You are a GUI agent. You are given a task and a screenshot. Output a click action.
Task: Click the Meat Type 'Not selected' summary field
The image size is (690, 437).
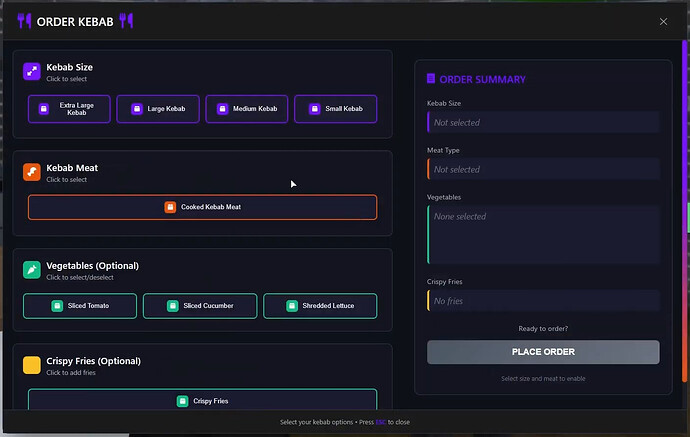click(x=543, y=169)
